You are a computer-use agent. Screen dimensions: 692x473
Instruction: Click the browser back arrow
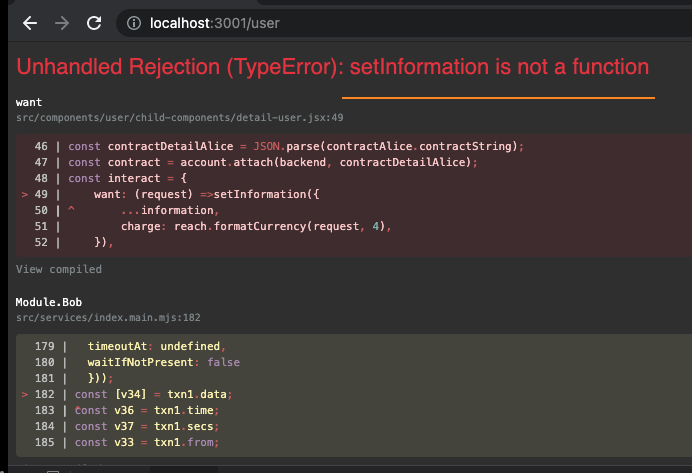(30, 23)
